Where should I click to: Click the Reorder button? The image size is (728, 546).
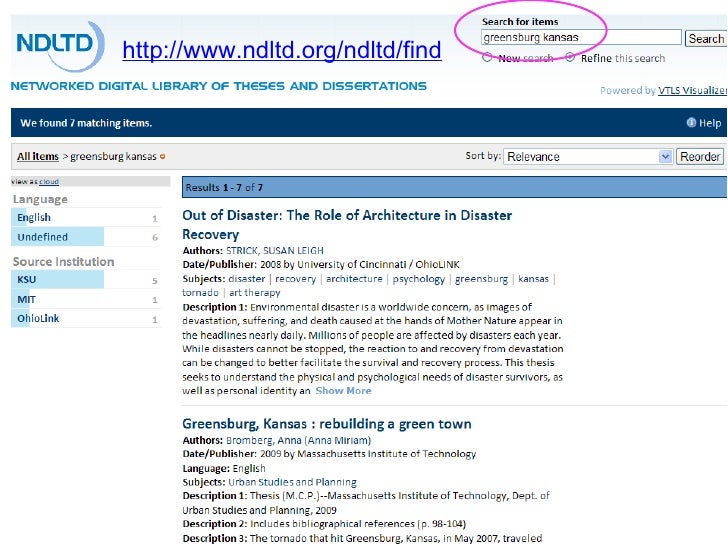(700, 156)
